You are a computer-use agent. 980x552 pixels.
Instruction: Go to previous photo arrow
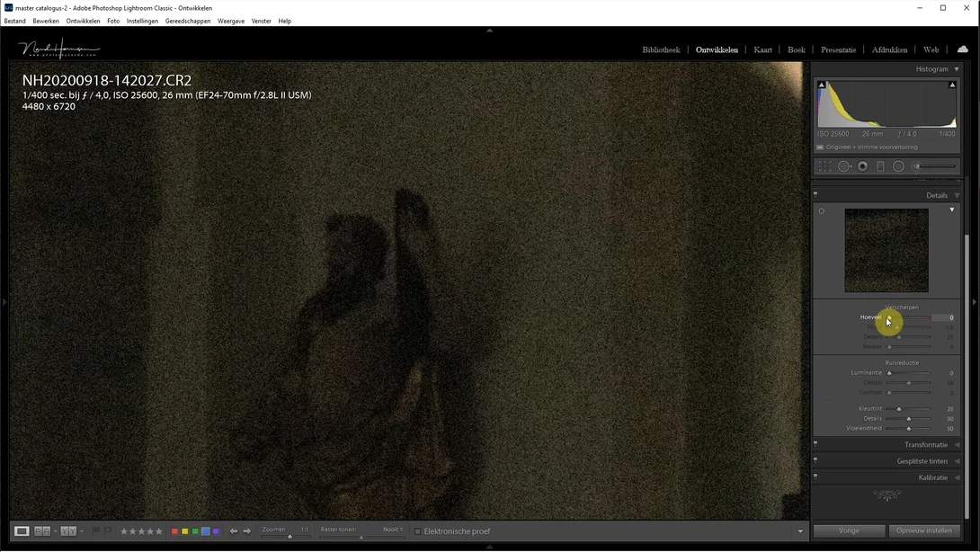(x=233, y=530)
